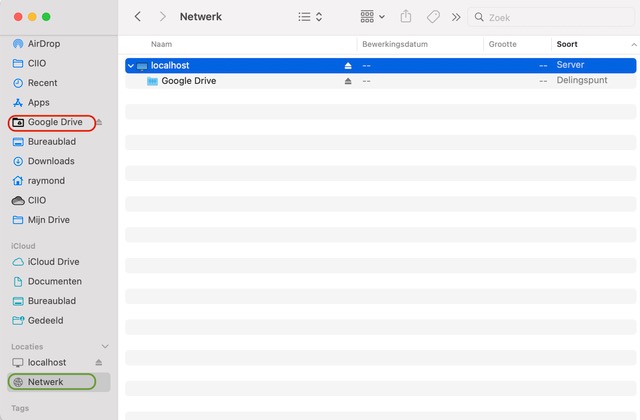Viewport: 640px width, 420px height.
Task: Open Apps in the sidebar
Action: tap(31, 102)
